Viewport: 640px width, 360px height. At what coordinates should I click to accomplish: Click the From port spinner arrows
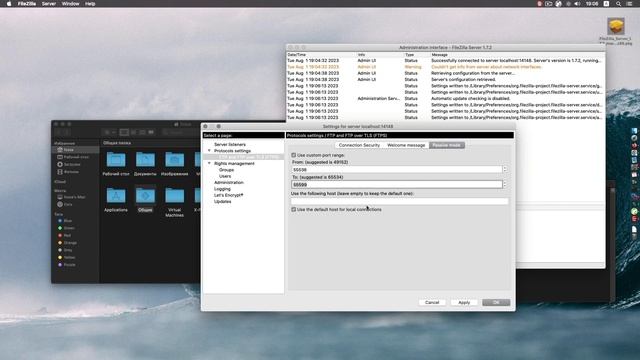(505, 169)
